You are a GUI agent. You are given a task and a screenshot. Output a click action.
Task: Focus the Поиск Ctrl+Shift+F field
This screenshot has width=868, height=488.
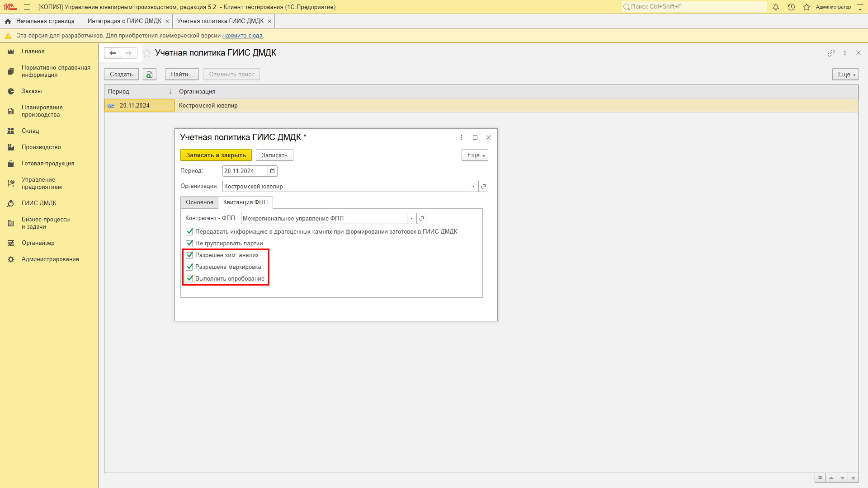pos(694,7)
